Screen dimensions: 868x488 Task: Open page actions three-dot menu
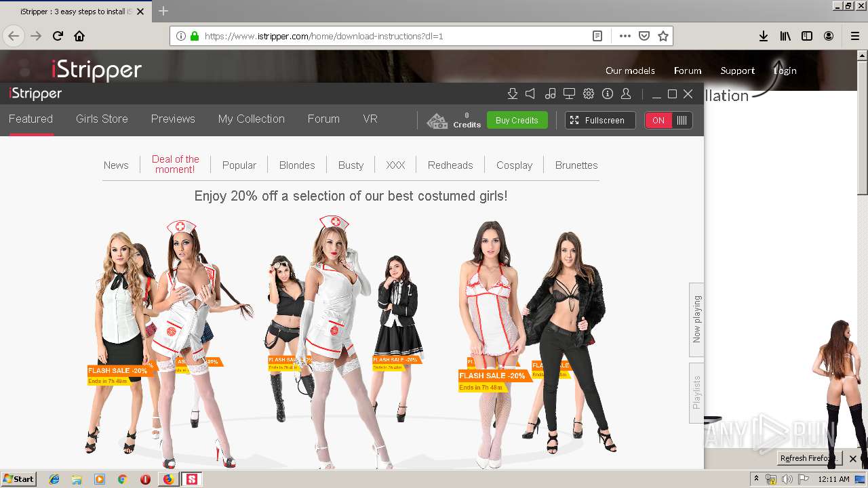click(625, 36)
